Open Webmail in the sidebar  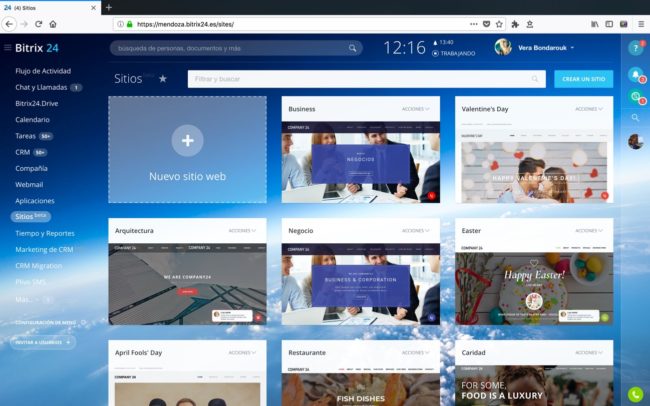[29, 185]
